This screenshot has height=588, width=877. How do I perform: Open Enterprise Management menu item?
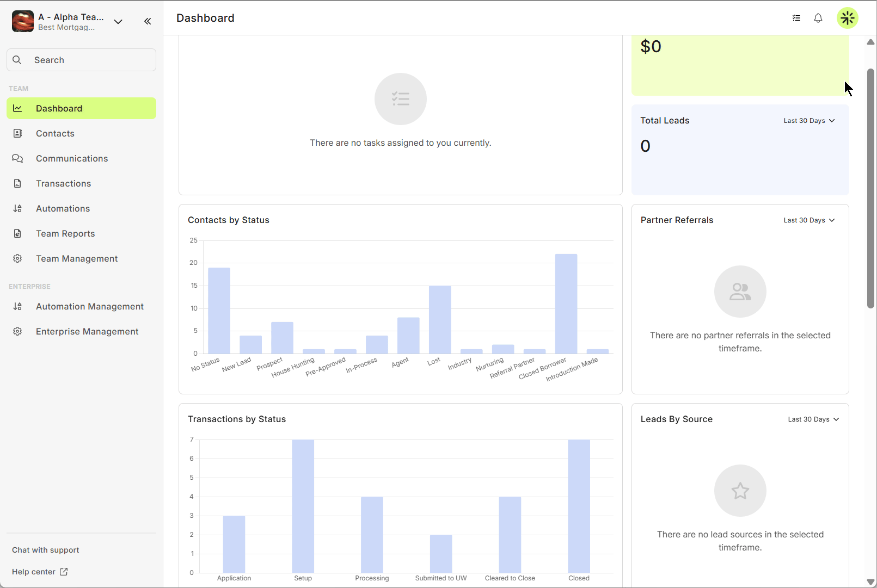87,331
